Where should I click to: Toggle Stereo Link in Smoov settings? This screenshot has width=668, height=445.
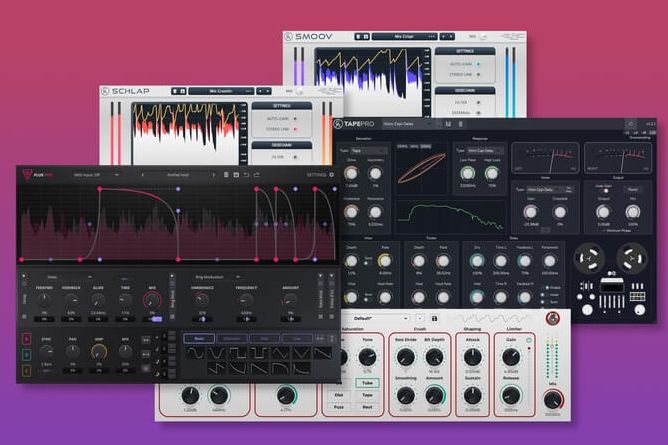[478, 75]
